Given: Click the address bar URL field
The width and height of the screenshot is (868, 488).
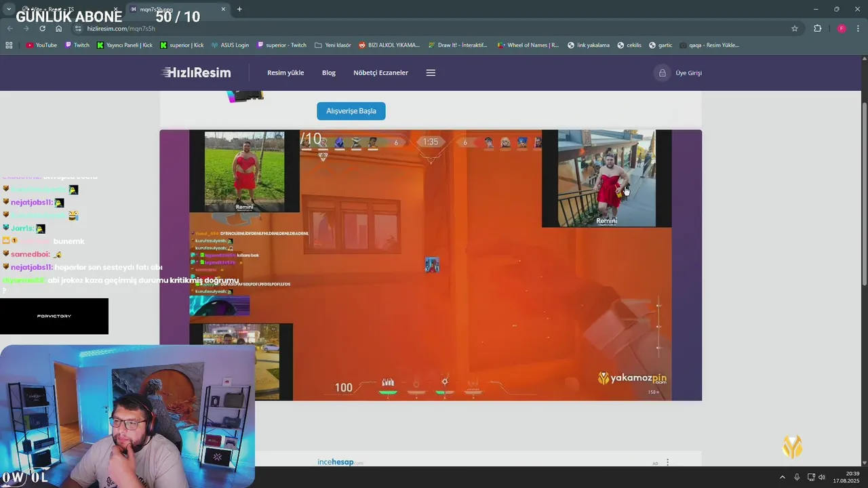Looking at the screenshot, I should point(434,28).
